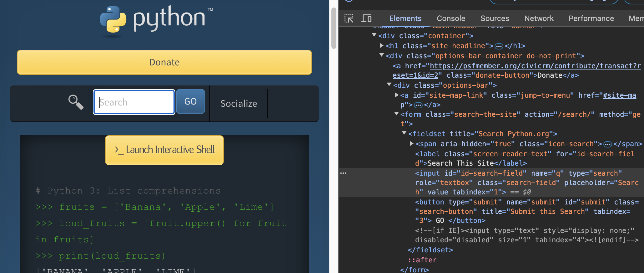This screenshot has height=273, width=644.
Task: Select the ::after pseudo-element line
Action: (x=422, y=260)
